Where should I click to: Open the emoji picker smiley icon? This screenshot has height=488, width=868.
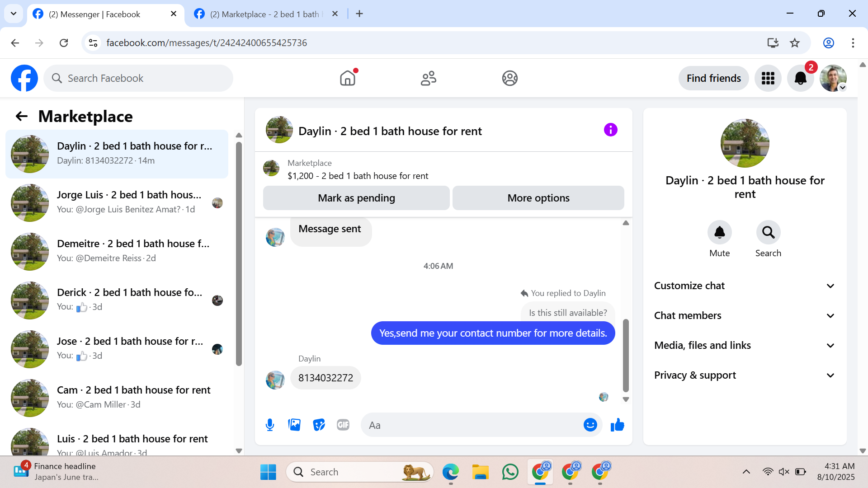pos(590,425)
